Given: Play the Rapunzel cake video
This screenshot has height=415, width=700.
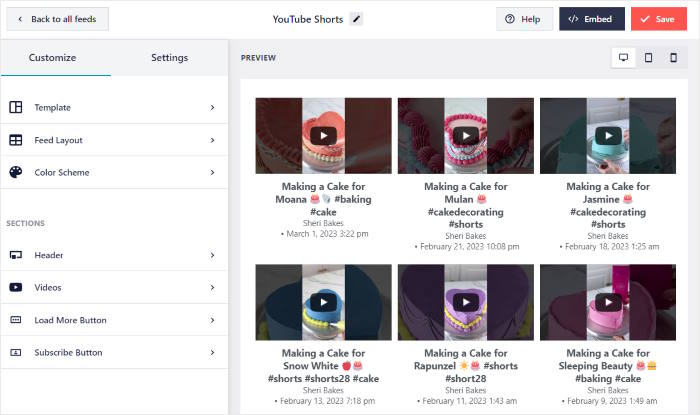Looking at the screenshot, I should [x=466, y=302].
